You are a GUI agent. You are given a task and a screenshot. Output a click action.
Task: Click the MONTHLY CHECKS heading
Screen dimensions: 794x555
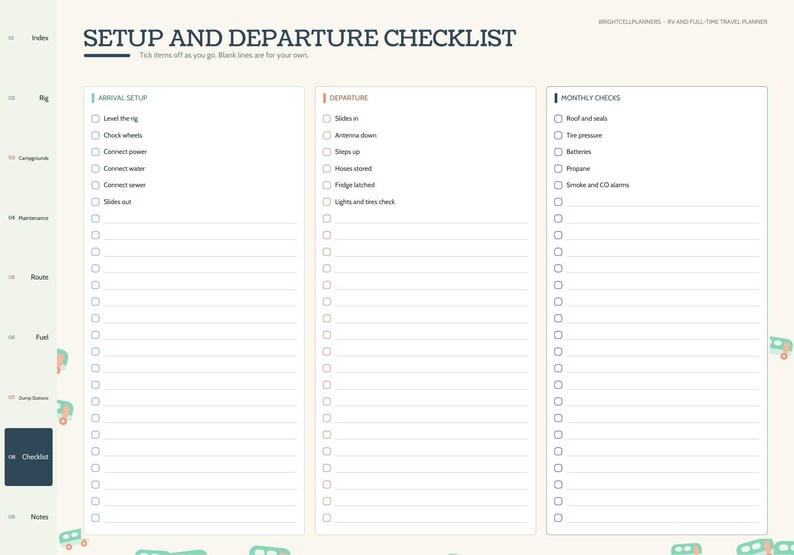(x=590, y=98)
